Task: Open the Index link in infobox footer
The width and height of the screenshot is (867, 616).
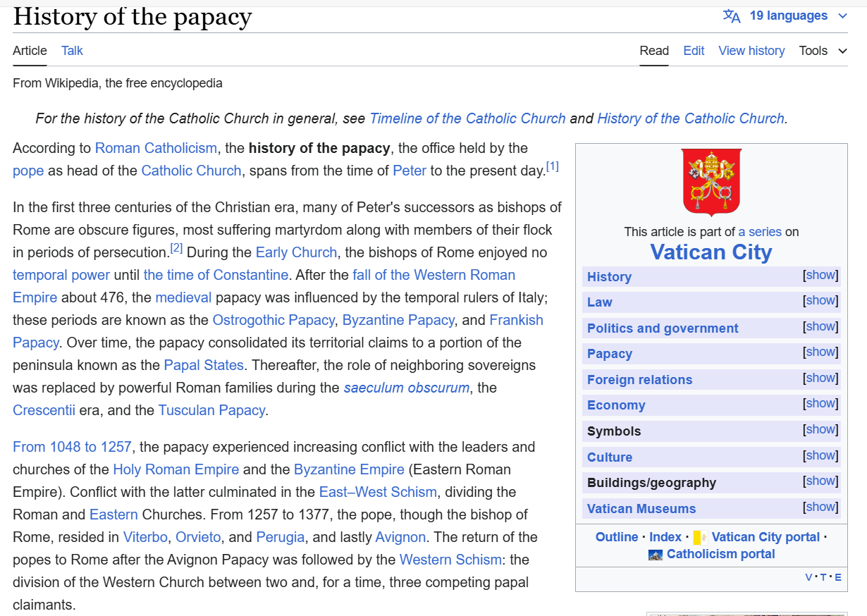Action: (665, 537)
